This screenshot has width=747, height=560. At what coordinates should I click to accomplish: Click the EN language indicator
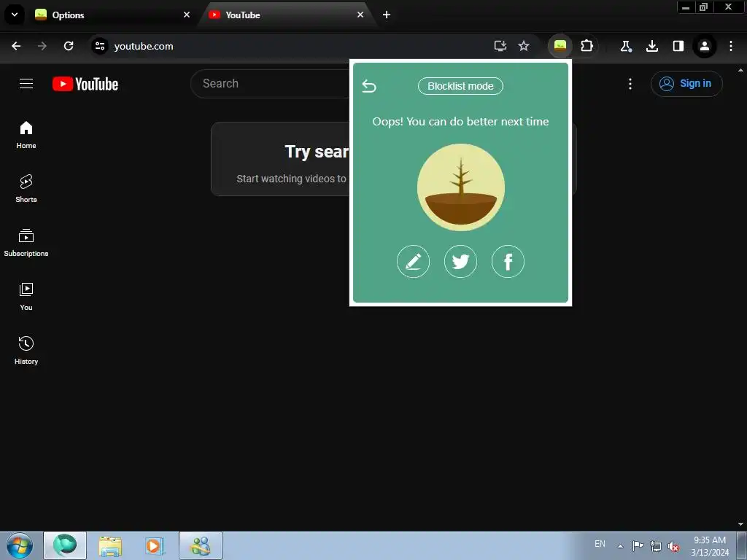coord(600,543)
